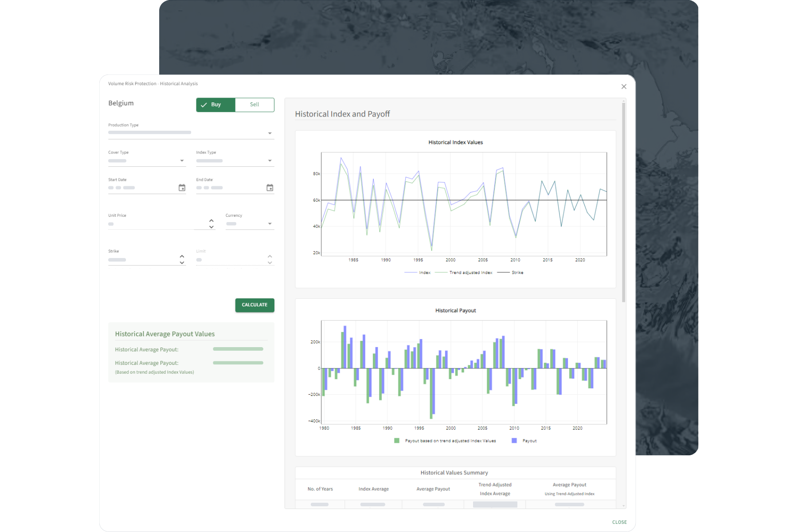798x532 pixels.
Task: Click the scrollbar down arrow in results panel
Action: click(x=624, y=506)
